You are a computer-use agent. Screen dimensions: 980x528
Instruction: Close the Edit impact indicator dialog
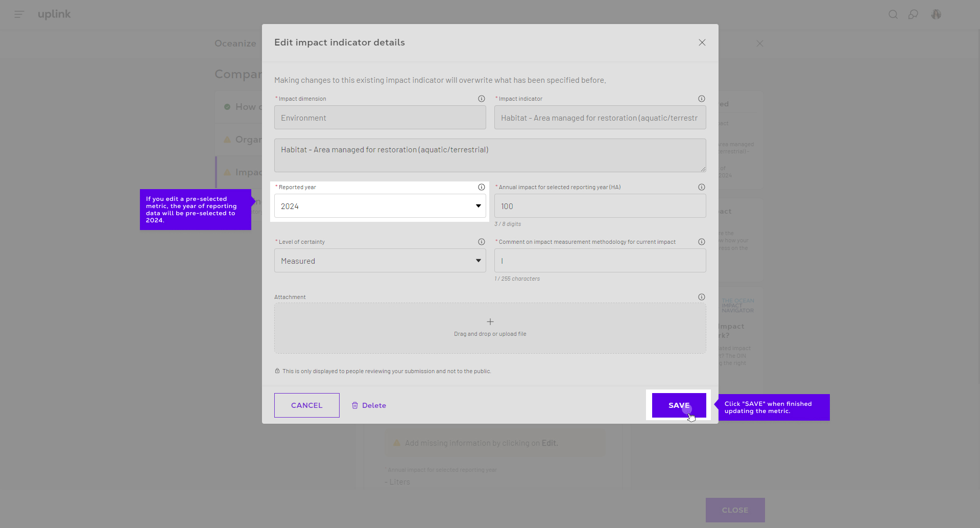(702, 42)
